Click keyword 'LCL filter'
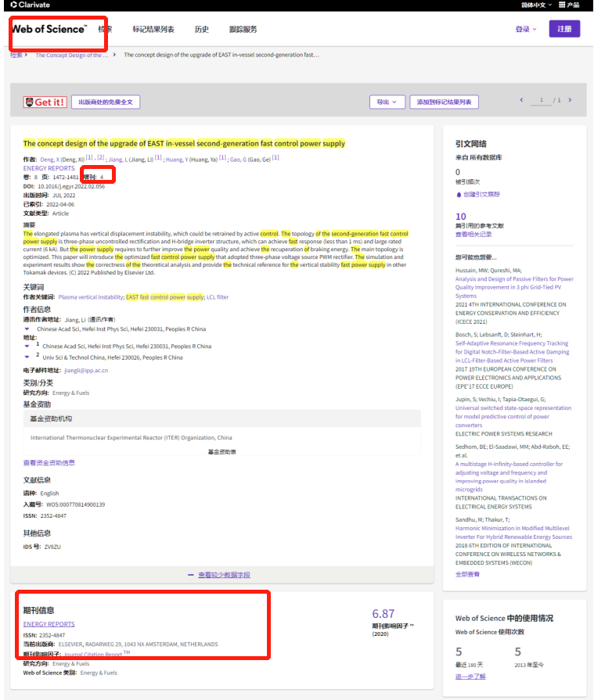 coord(218,297)
